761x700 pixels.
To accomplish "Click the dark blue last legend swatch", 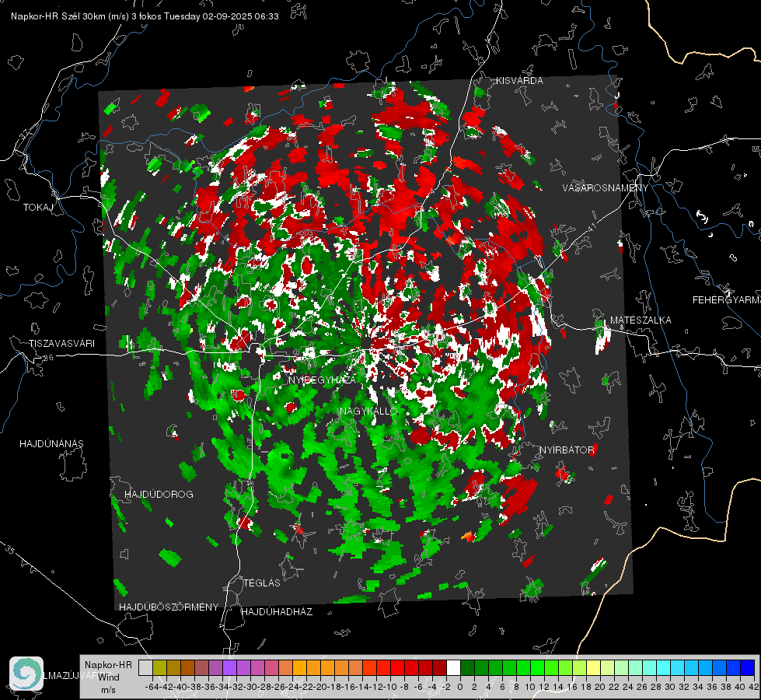I will pyautogui.click(x=748, y=667).
